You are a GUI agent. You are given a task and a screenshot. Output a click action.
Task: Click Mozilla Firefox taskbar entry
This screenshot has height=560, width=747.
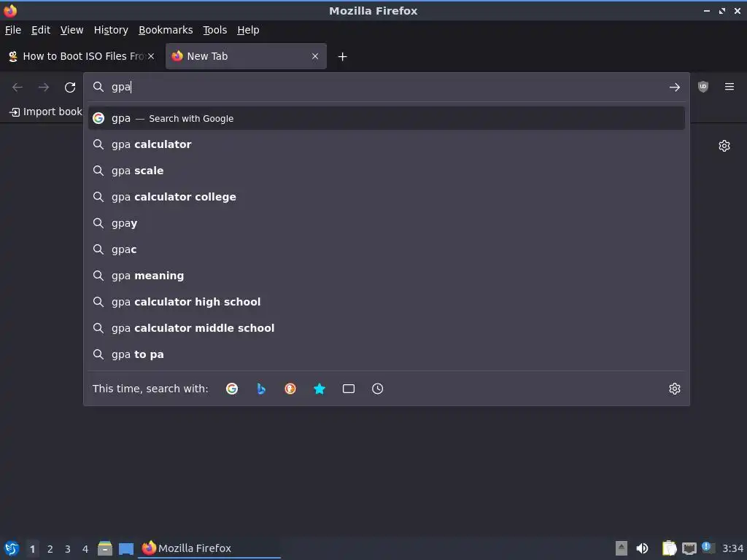pyautogui.click(x=209, y=548)
